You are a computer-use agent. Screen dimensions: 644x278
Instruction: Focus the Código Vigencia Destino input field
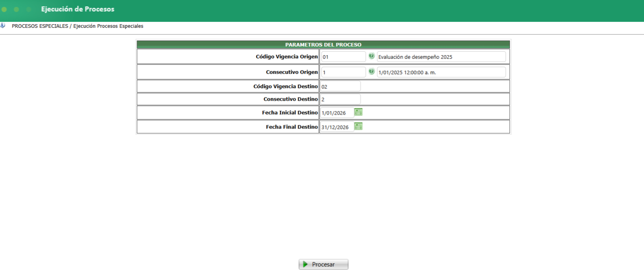tap(340, 86)
